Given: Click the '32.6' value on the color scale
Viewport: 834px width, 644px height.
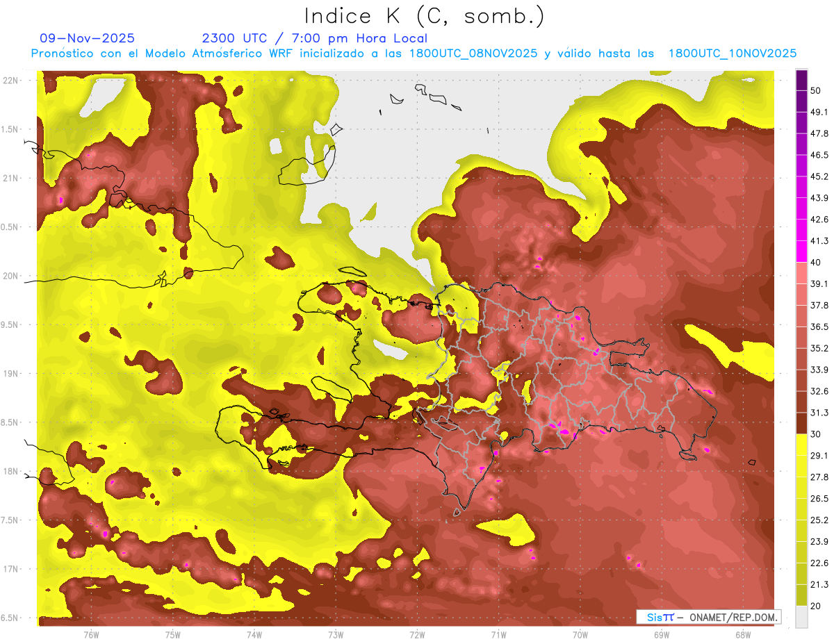Looking at the screenshot, I should (x=819, y=391).
